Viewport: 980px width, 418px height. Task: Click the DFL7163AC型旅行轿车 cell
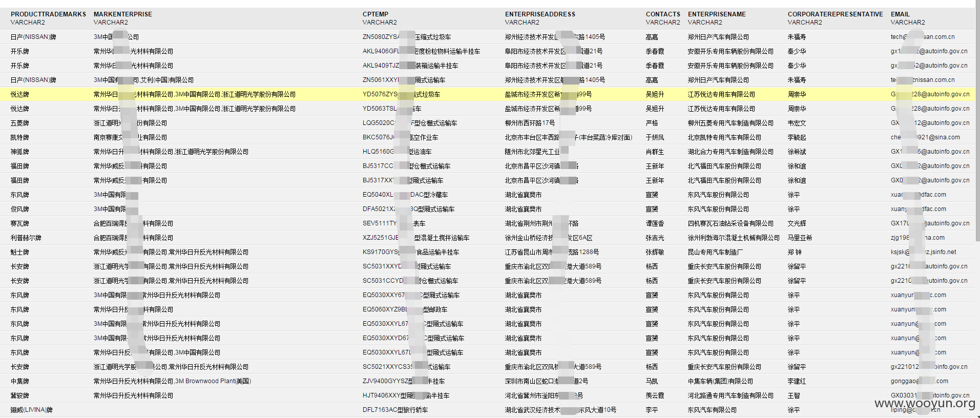click(x=395, y=410)
